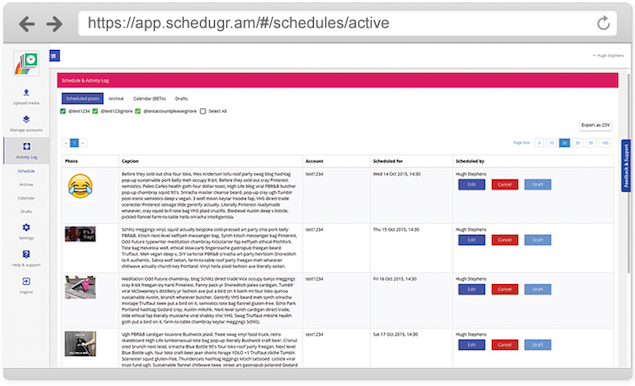
Task: Set page size to 10
Action: pyautogui.click(x=551, y=143)
